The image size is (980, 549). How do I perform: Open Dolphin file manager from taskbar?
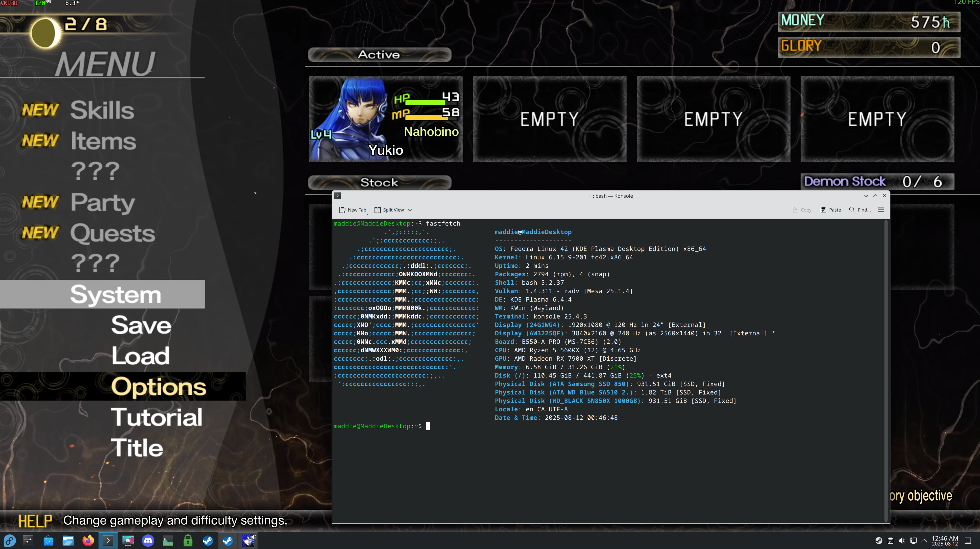pos(68,541)
